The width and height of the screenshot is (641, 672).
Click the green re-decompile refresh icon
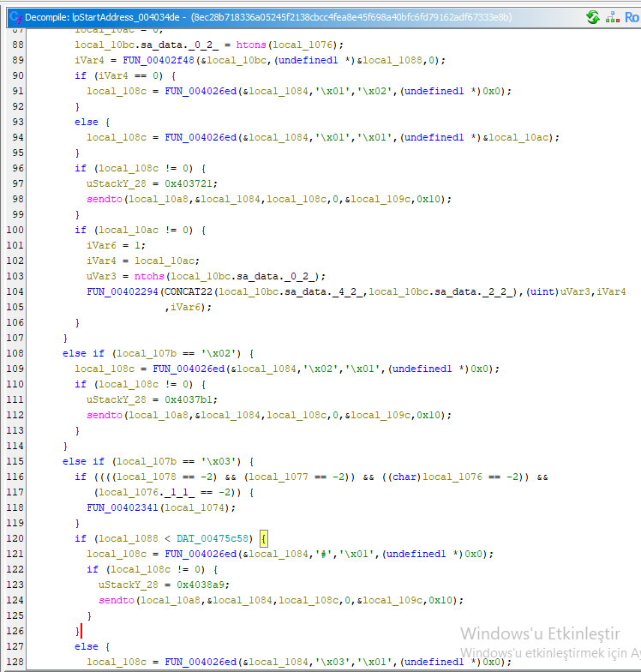pyautogui.click(x=592, y=17)
